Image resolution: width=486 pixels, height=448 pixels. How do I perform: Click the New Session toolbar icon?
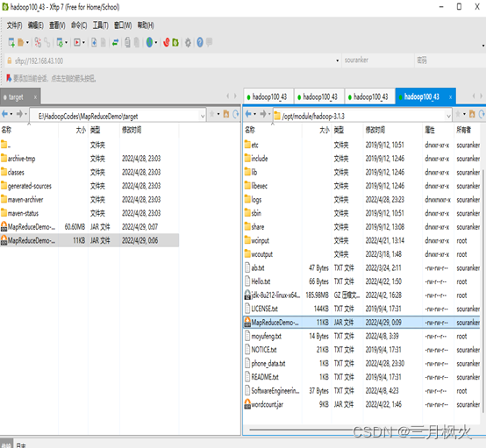[x=11, y=42]
